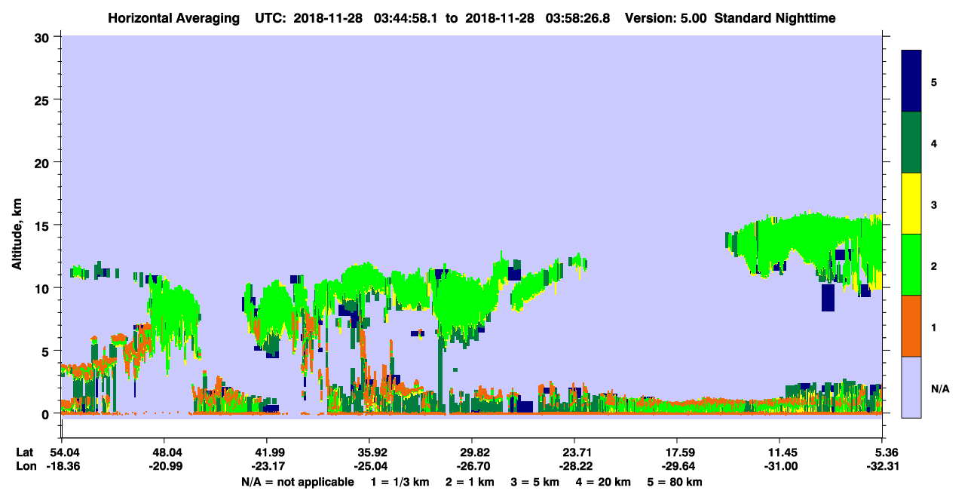Image resolution: width=980 pixels, height=503 pixels.
Task: Click 'Version: 5.00' in the title
Action: (666, 18)
